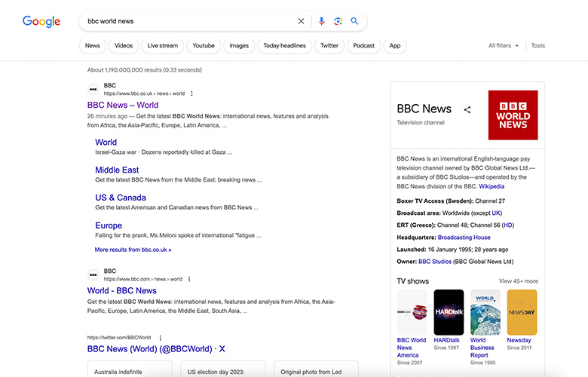Open the HARDtalk show thumbnail
This screenshot has height=377, width=588.
(449, 312)
